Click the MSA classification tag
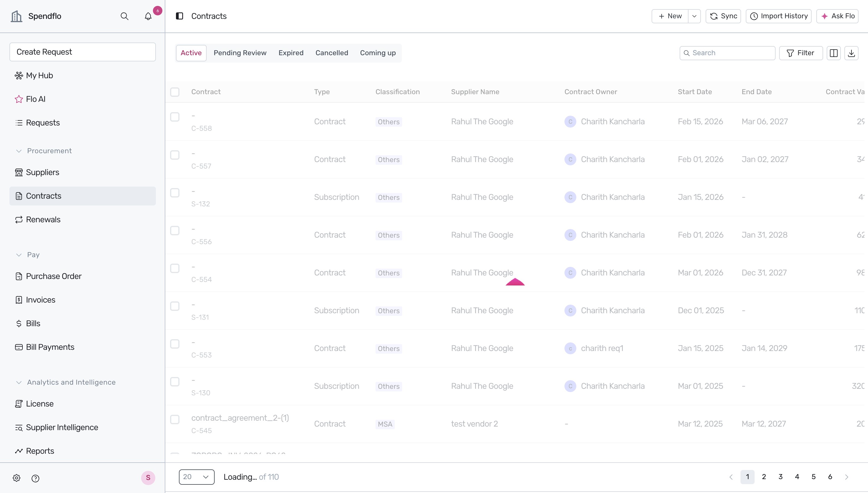The height and width of the screenshot is (493, 868). (x=385, y=424)
